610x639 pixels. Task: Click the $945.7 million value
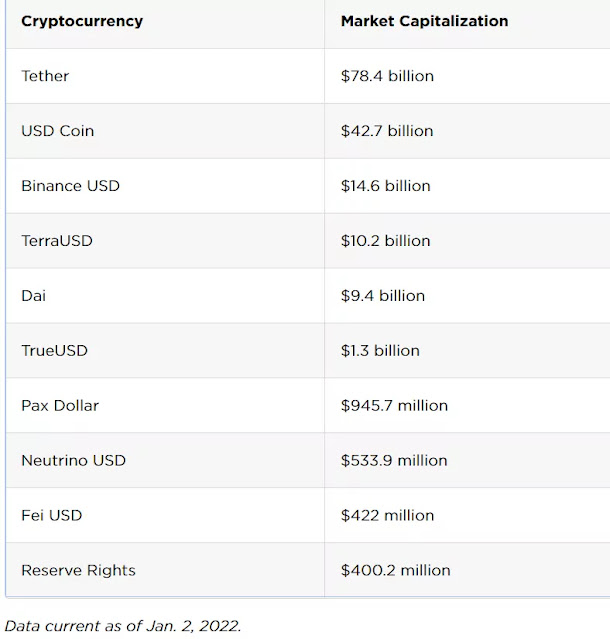394,406
